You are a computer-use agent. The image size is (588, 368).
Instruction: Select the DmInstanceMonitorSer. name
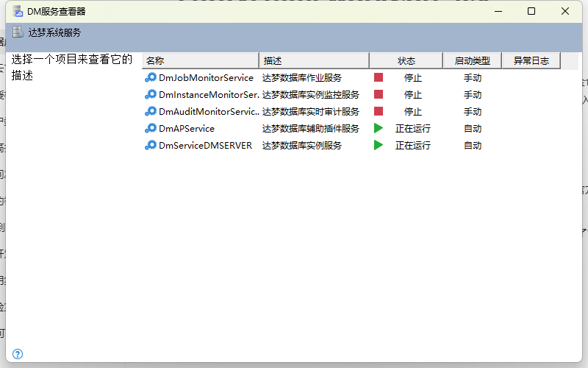pyautogui.click(x=209, y=95)
